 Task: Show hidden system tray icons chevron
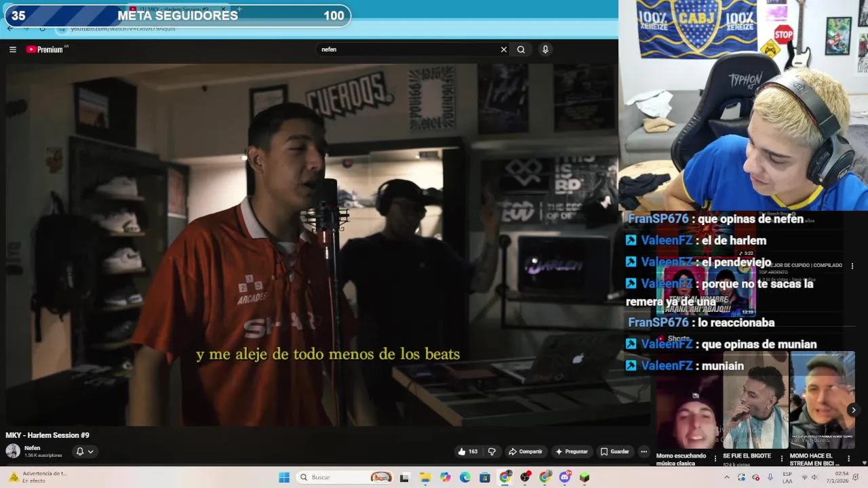pyautogui.click(x=727, y=477)
